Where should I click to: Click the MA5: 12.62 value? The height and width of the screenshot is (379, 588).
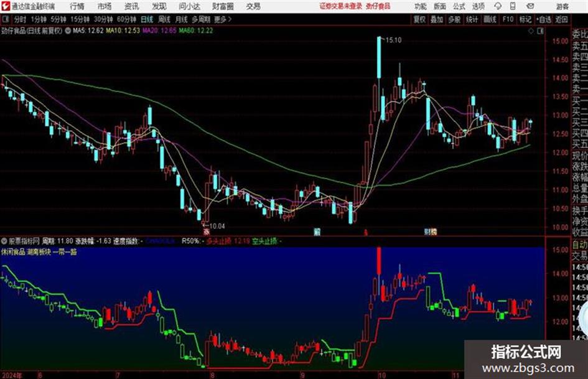pos(88,30)
